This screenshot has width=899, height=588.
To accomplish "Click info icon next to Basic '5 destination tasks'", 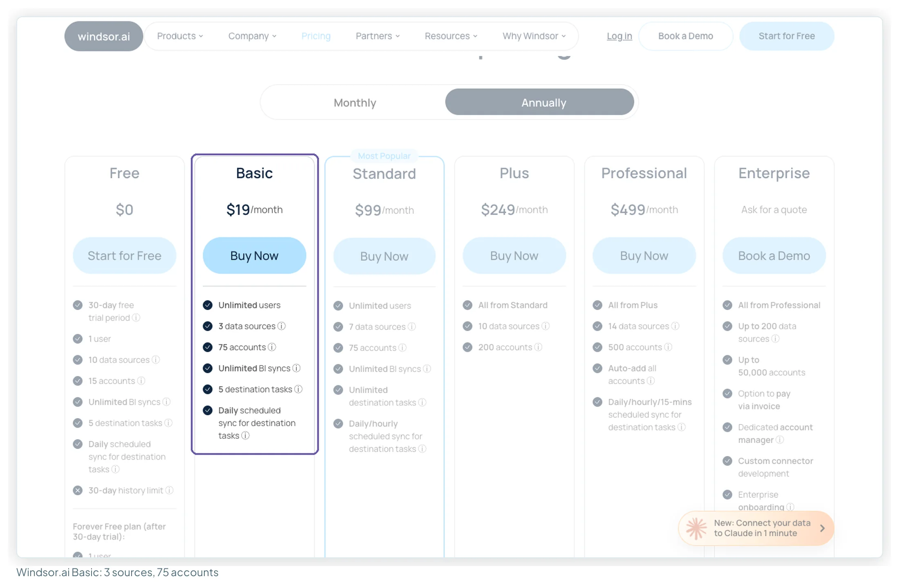I will tap(298, 389).
